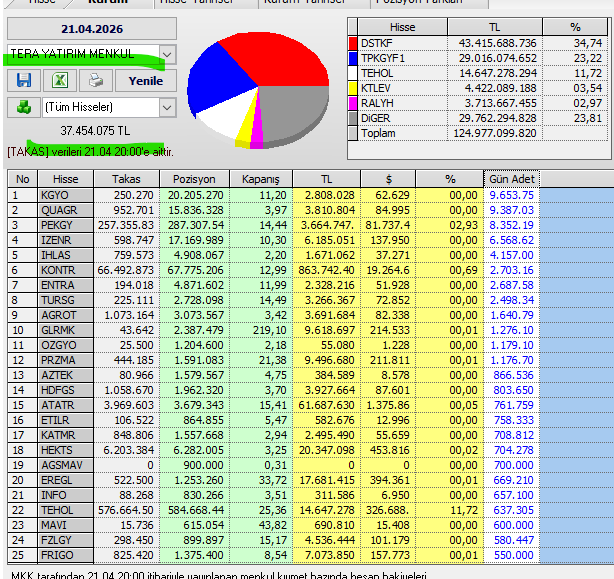Click the red DSTKF color swatch
614x579 pixels.
(x=353, y=43)
